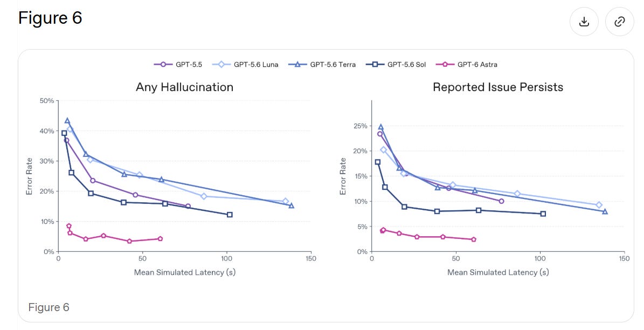Viewport: 644px width, 330px height.
Task: Click Mean Simulated Latency label under left chart
Action: [x=185, y=272]
